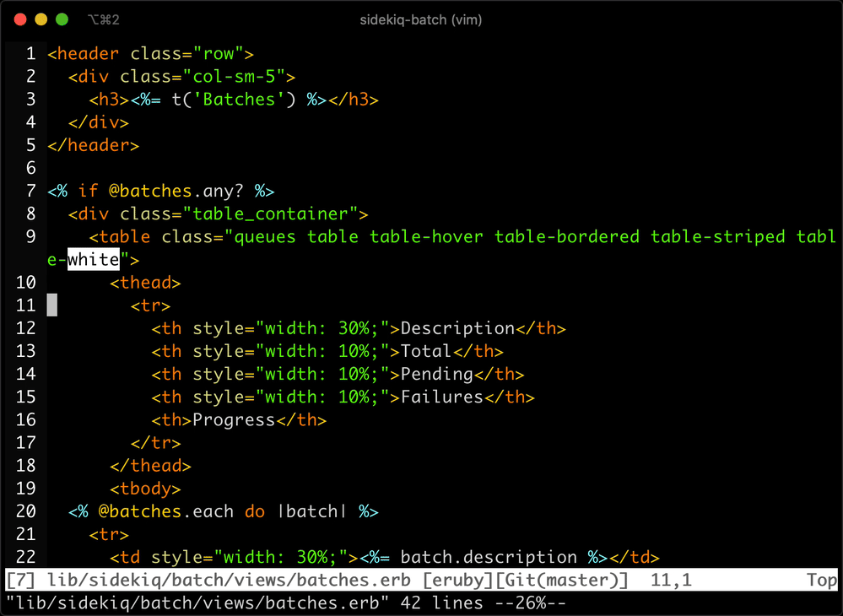Screen dimensions: 843x616
Task: Click the "col-sm-5" class string
Action: pyautogui.click(x=234, y=77)
